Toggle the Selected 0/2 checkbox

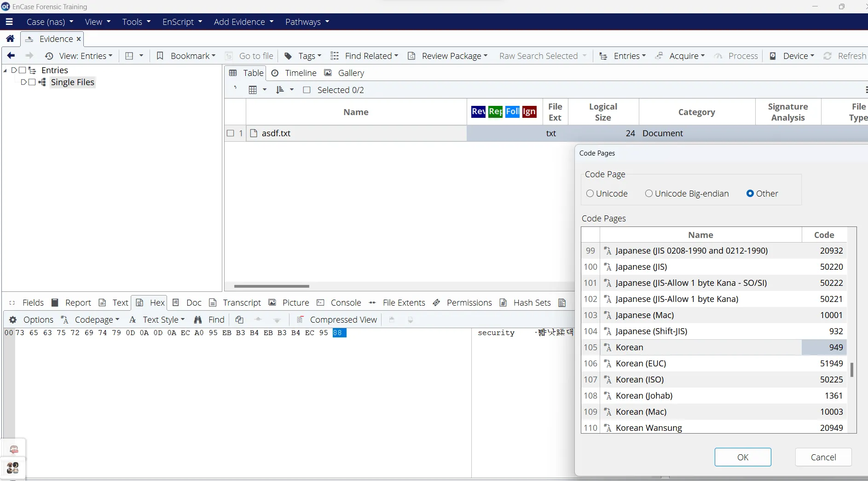click(307, 90)
